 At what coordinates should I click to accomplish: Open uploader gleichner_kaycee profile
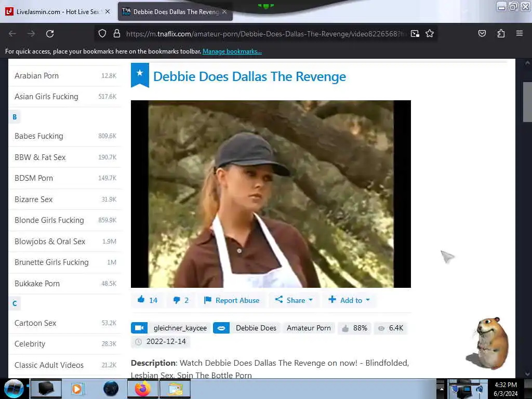[180, 328]
